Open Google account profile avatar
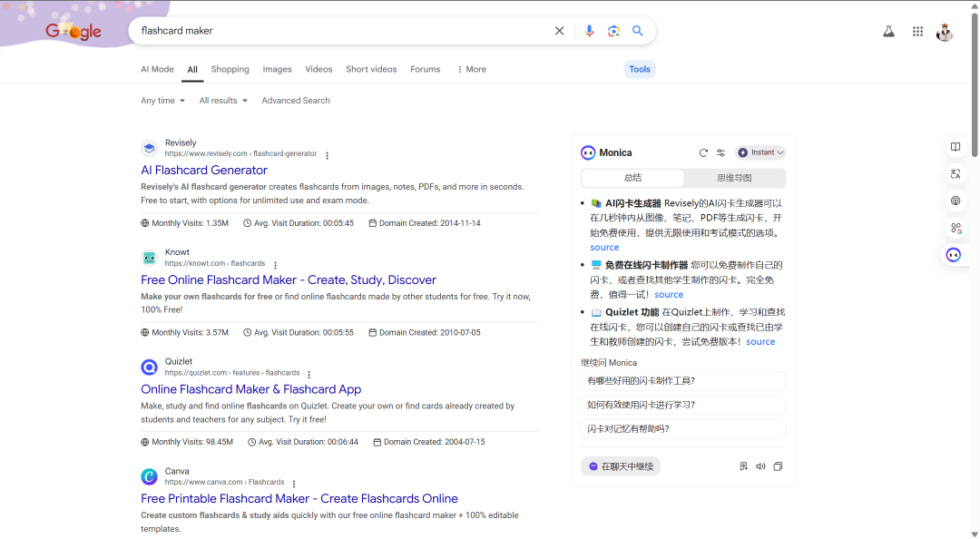This screenshot has width=980, height=539. (945, 32)
